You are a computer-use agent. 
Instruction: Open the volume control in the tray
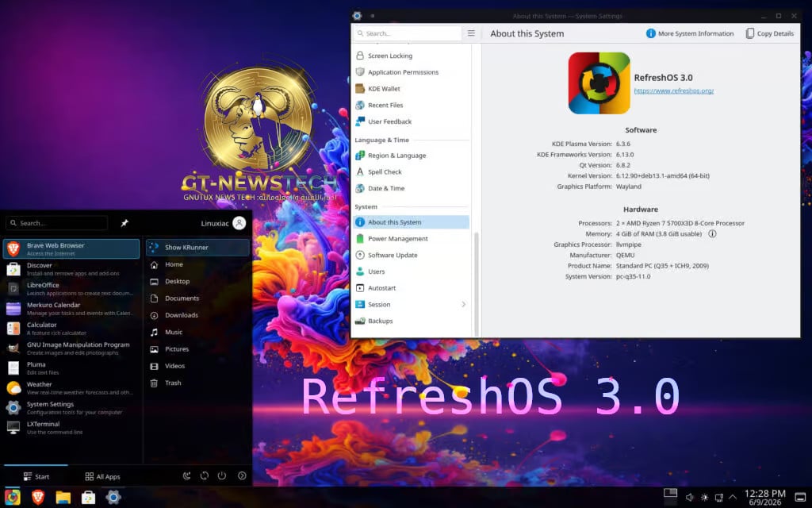(690, 498)
